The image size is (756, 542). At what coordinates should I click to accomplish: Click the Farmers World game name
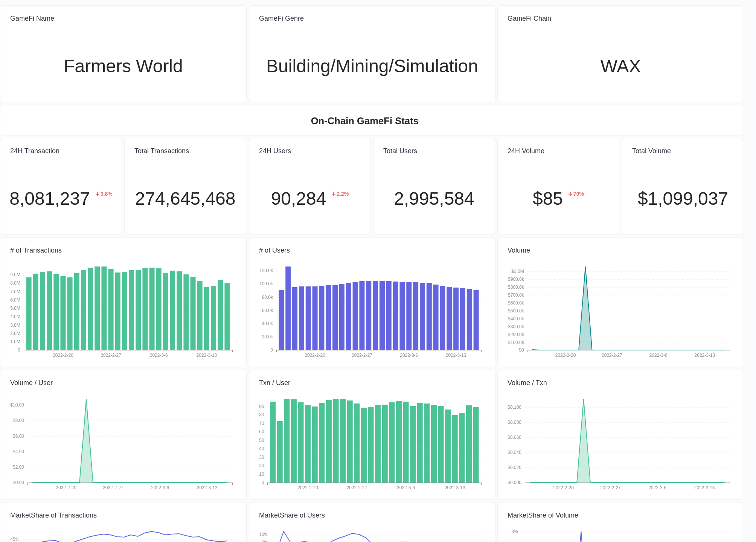pos(123,66)
